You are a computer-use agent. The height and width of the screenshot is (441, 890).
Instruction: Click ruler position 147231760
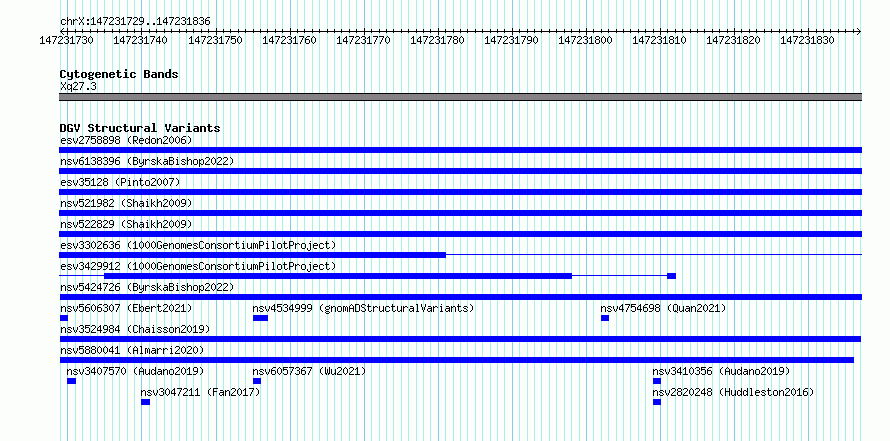[x=289, y=40]
